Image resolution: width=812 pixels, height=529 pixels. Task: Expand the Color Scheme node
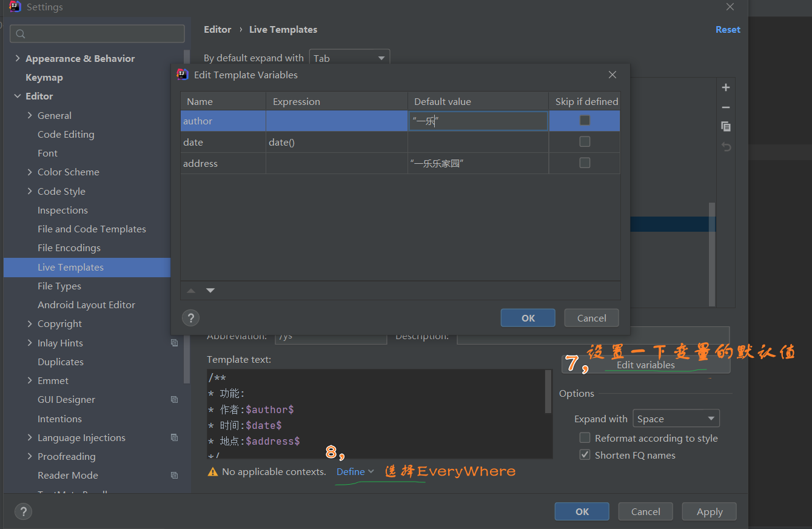point(30,172)
